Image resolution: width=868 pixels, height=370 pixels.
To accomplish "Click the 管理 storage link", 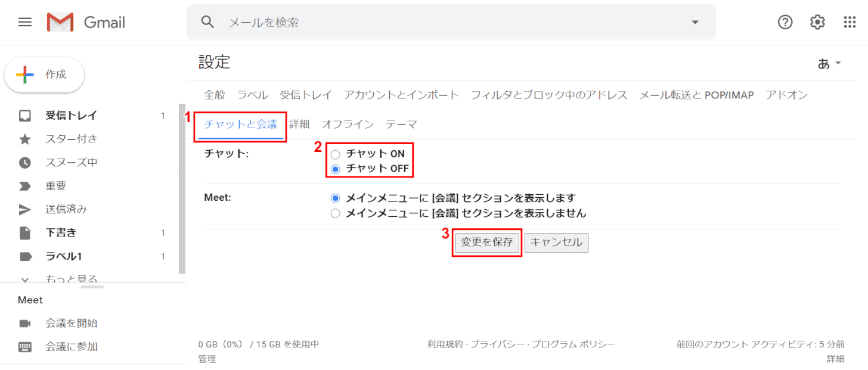I will (207, 359).
